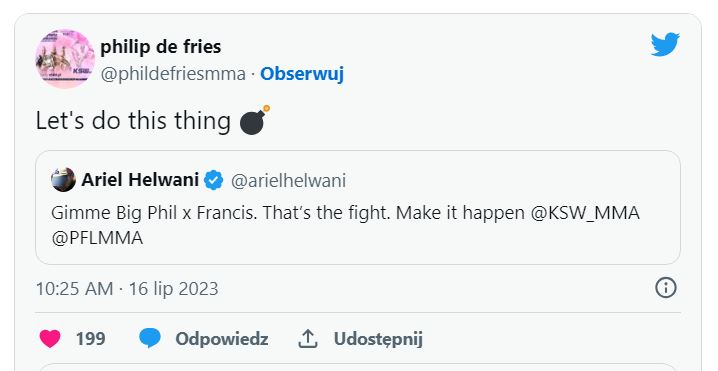Click the Udostępnij share upload icon

point(308,338)
